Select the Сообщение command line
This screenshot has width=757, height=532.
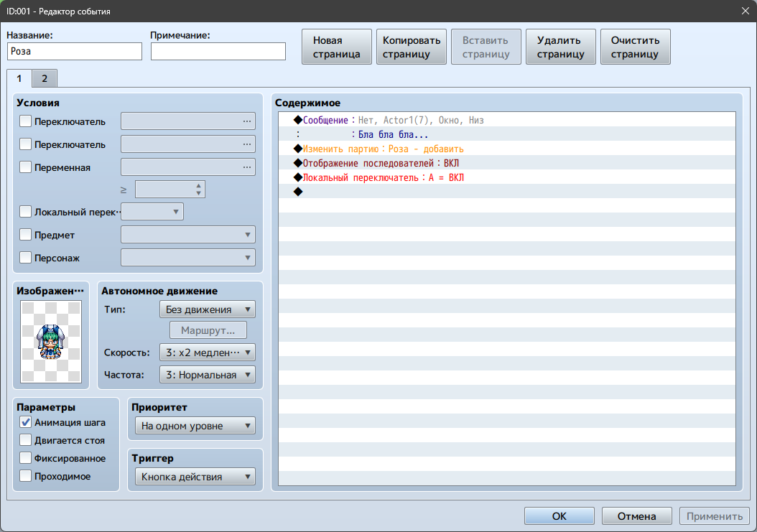click(507, 120)
